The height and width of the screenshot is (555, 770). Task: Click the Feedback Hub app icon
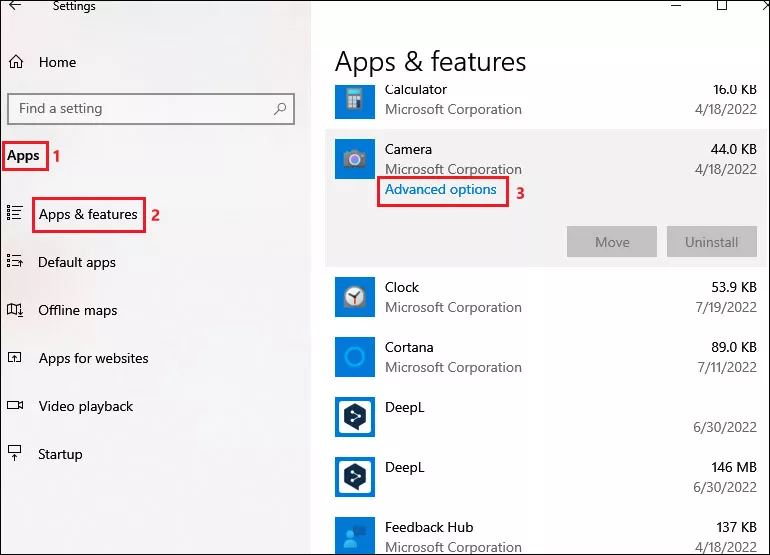(355, 535)
